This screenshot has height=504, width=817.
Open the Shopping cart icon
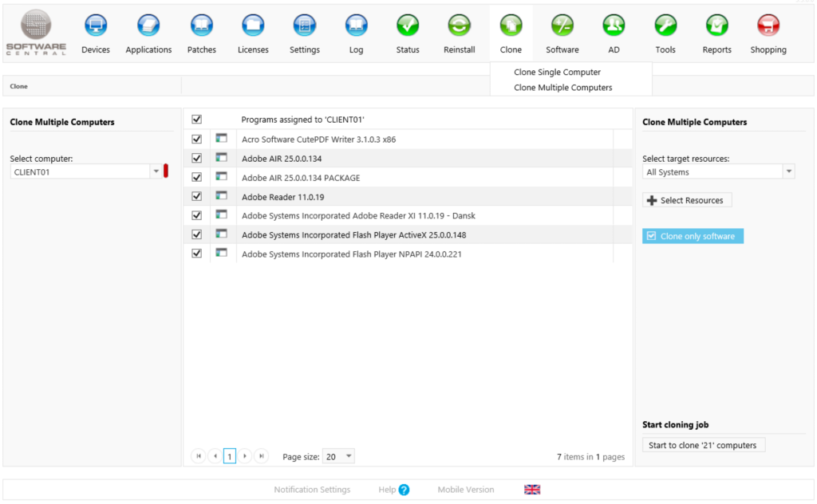pos(768,26)
